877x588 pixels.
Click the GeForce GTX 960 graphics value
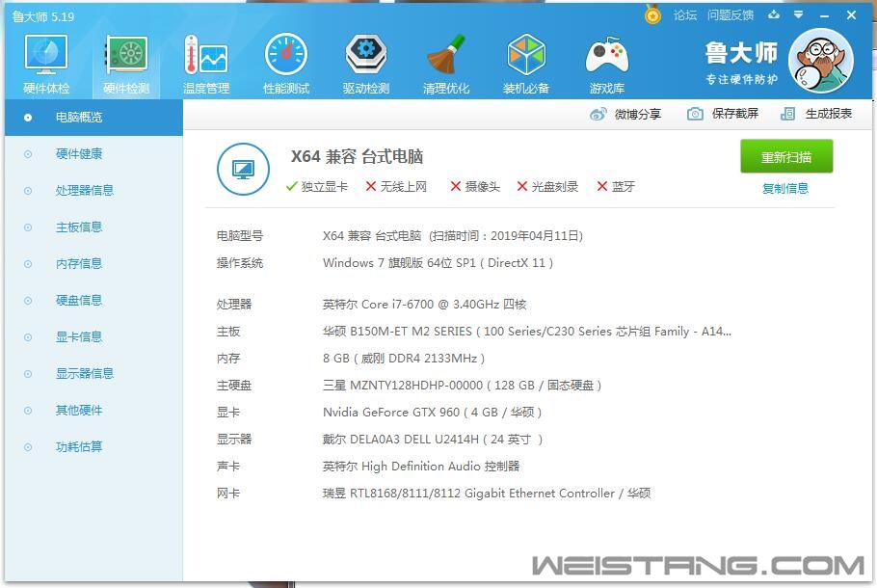[433, 413]
